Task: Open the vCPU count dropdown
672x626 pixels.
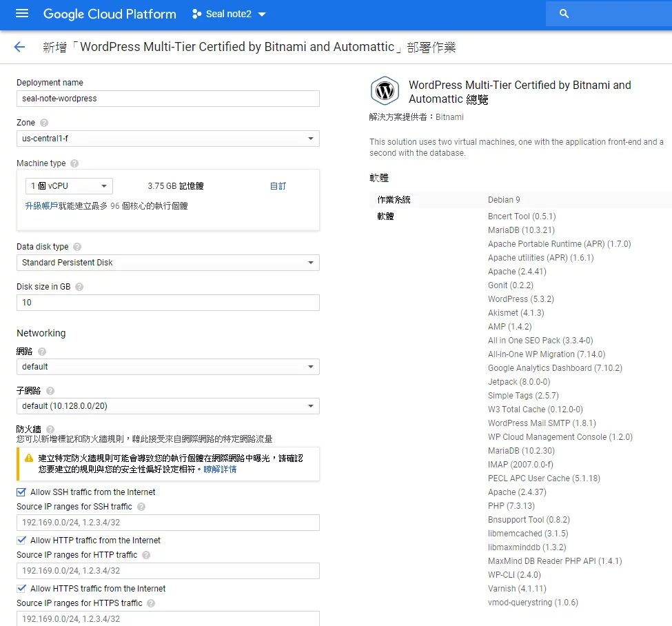Action: point(69,186)
